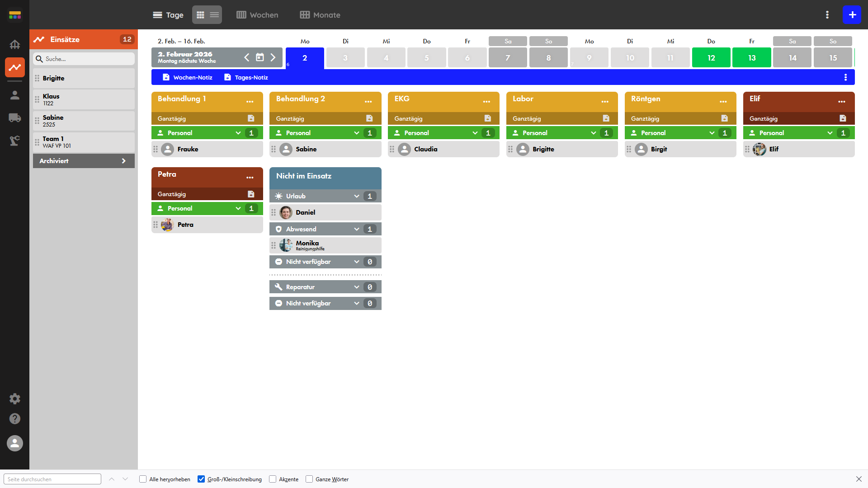
Task: Open the settings gear in sidebar
Action: click(x=14, y=399)
